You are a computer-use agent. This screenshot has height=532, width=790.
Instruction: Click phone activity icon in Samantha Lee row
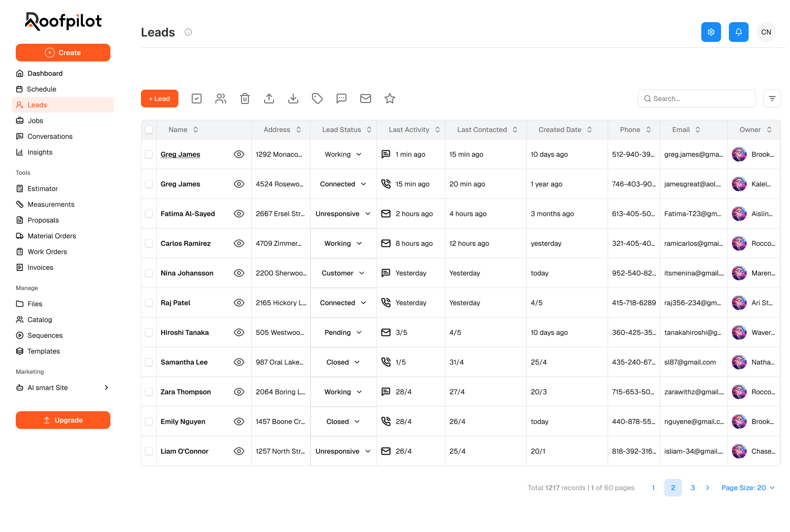(x=386, y=362)
